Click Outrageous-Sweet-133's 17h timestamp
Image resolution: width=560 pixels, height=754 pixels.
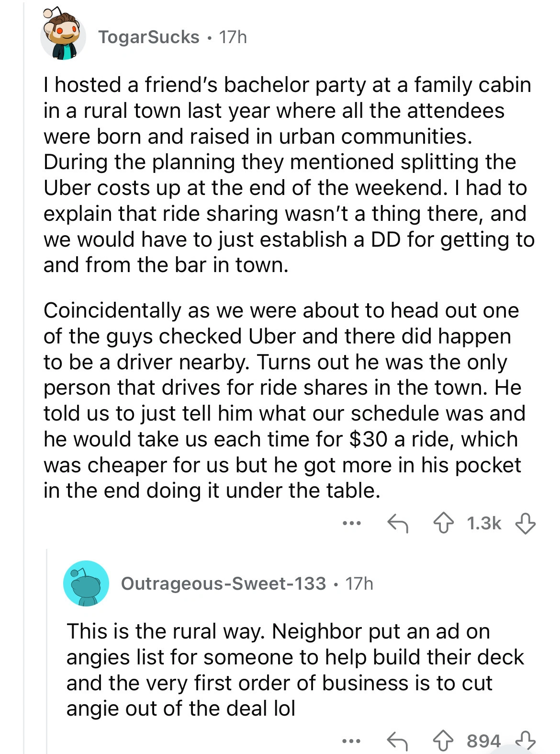point(359,583)
